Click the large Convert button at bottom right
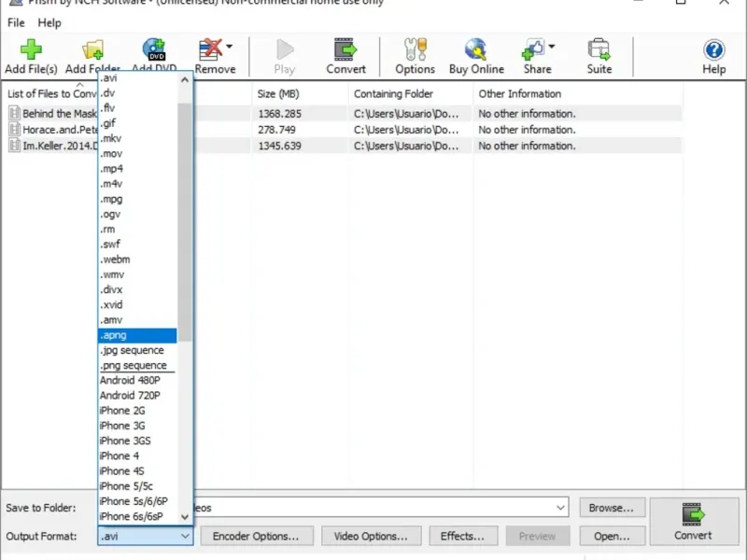This screenshot has height=560, width=747. (694, 522)
